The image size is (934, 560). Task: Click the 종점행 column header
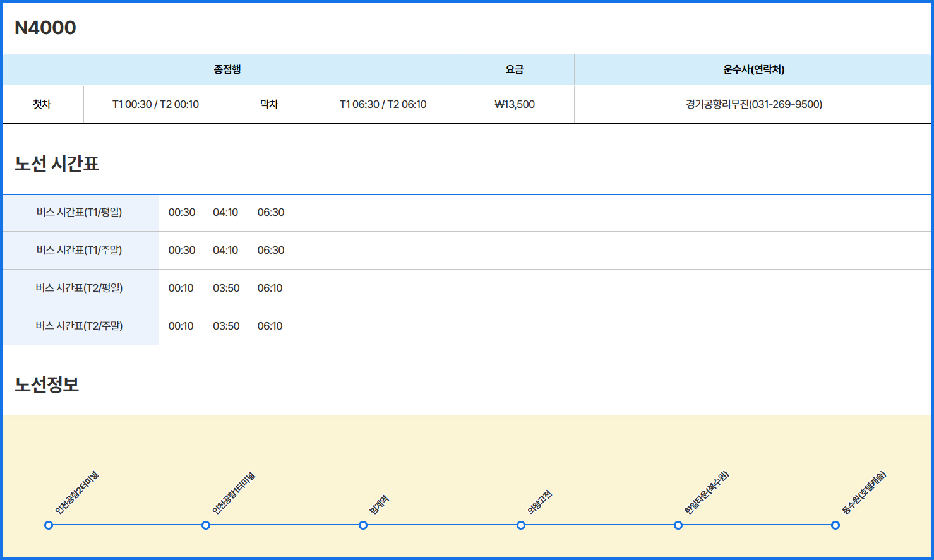point(227,69)
